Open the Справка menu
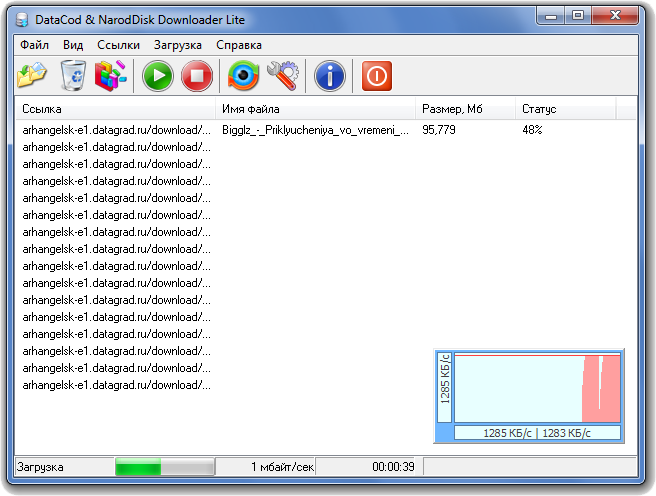Screen dimensions: 656x496 [x=239, y=45]
